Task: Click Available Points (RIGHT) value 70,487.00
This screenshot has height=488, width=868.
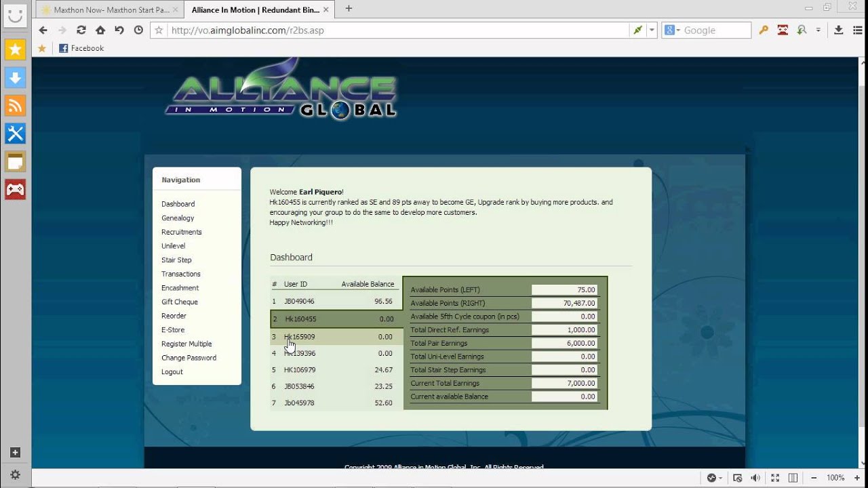Action: pyautogui.click(x=564, y=303)
